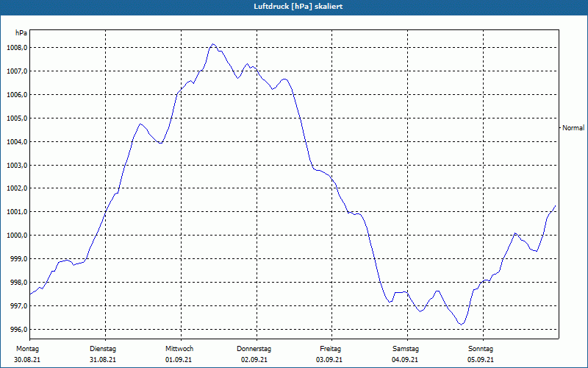Click the 'Sonntag' day label
Screen dimensions: 588x368
[481, 349]
